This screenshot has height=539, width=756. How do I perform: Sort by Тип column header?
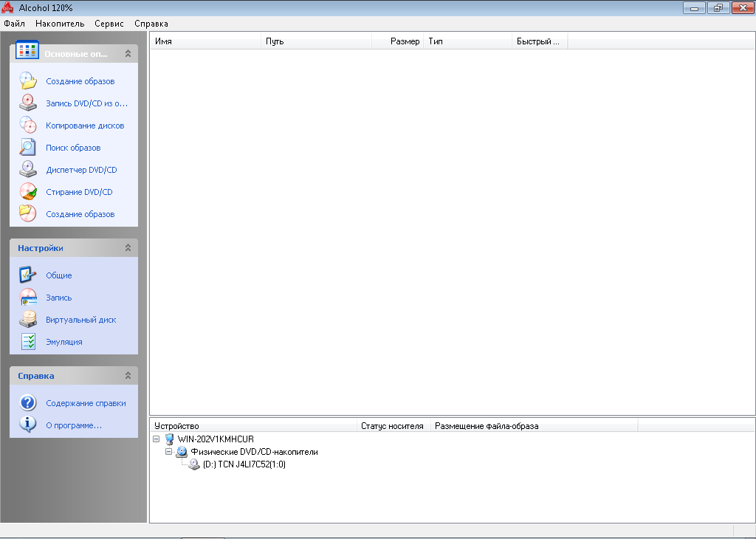[467, 41]
